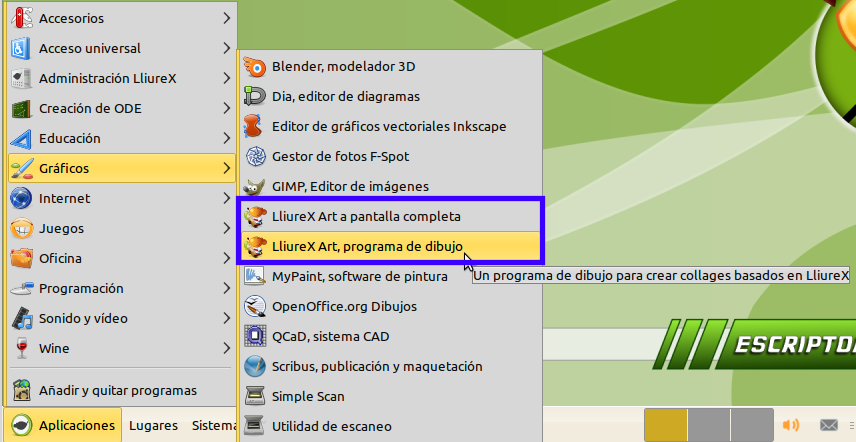
Task: Expand the Creación de ODE submenu arrow
Action: [x=227, y=108]
